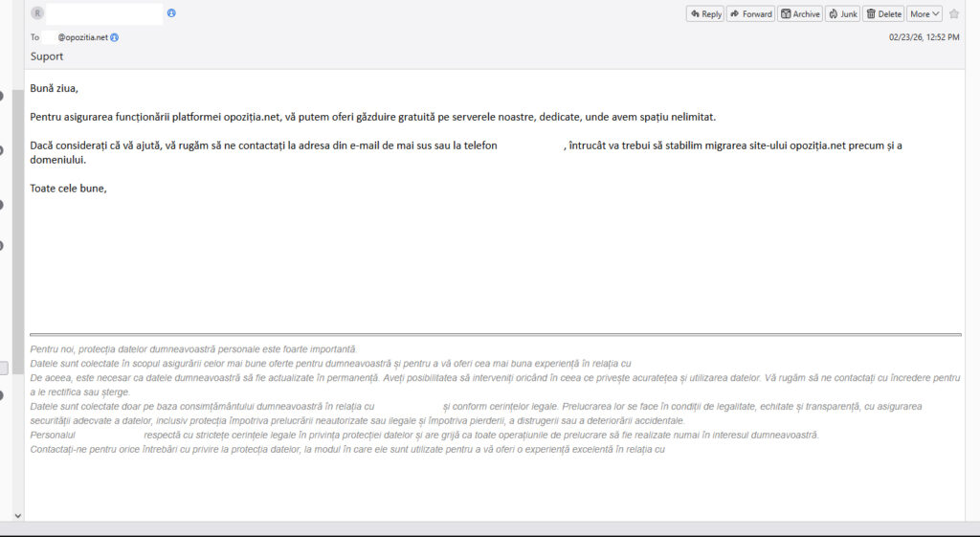This screenshot has height=537, width=980.
Task: Click the sender avatar letter R
Action: (x=37, y=13)
